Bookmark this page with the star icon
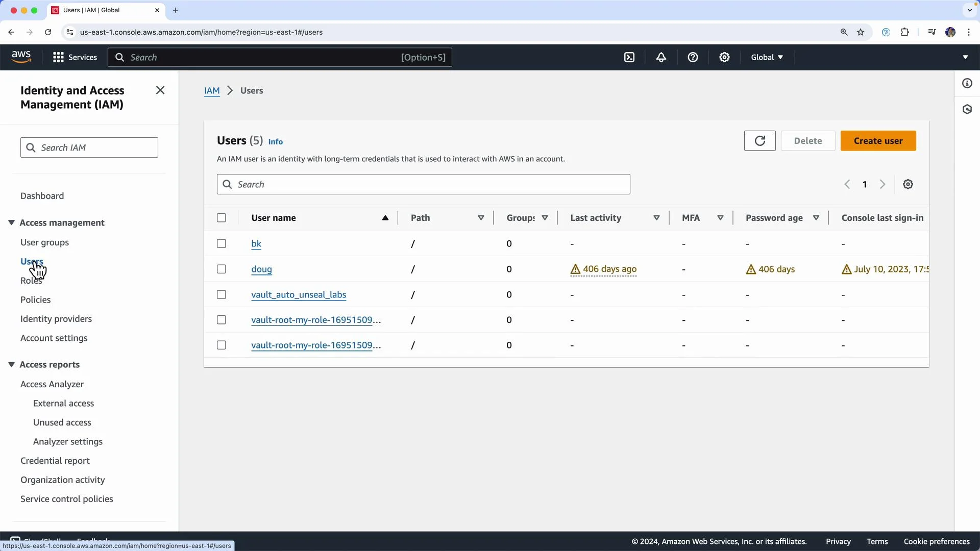This screenshot has width=980, height=551. tap(861, 32)
